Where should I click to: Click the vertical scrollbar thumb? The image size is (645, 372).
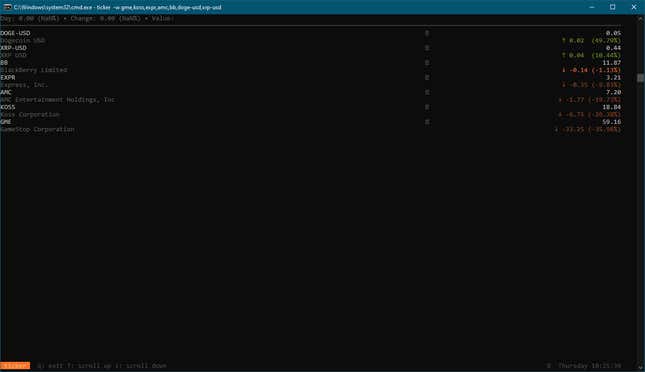point(640,78)
